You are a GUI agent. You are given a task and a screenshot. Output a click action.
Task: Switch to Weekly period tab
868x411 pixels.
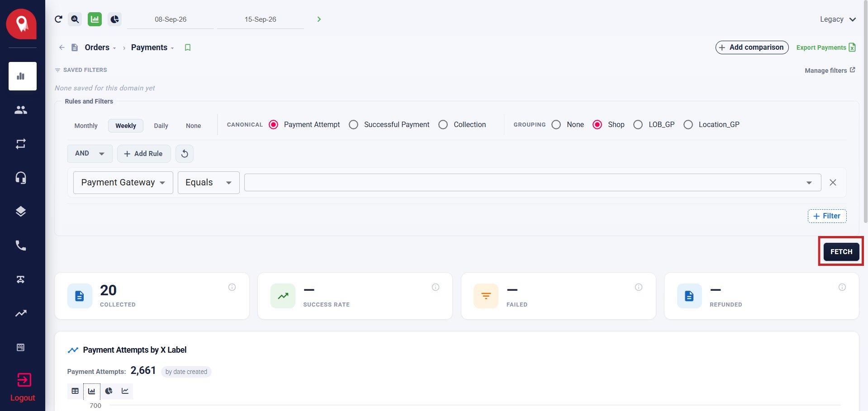coord(126,126)
